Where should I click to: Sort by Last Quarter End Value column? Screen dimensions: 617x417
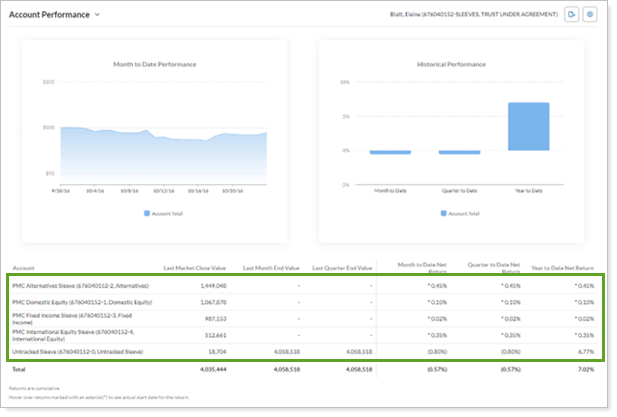pos(342,268)
